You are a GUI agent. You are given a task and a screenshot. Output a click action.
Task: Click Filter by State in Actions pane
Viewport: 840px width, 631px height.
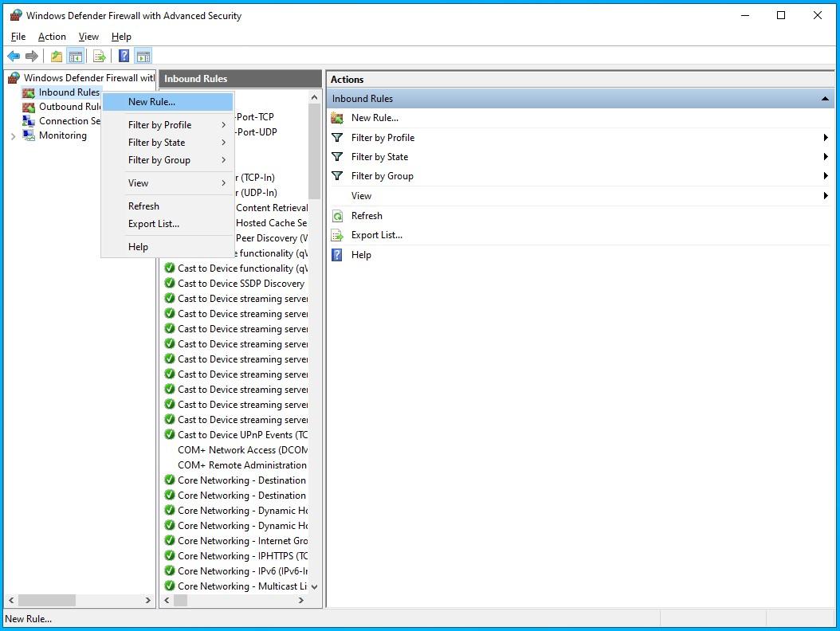(x=379, y=157)
